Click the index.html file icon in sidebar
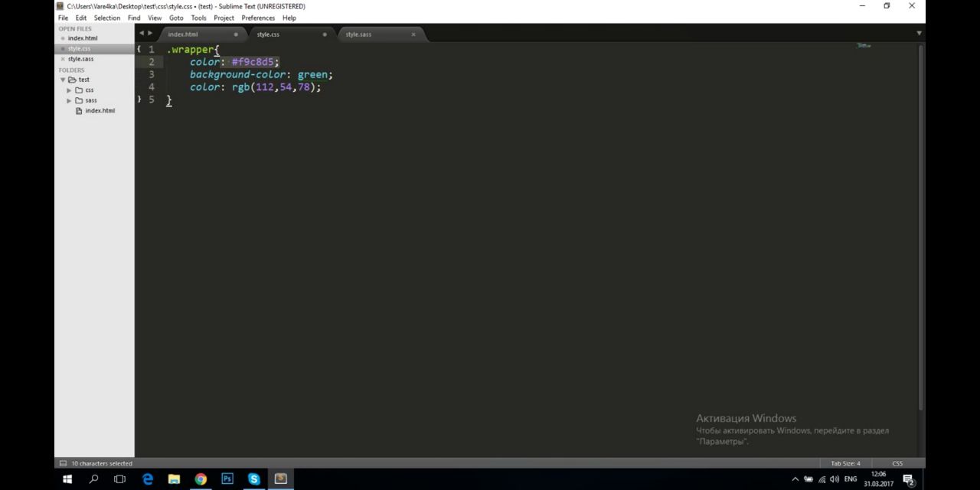Viewport: 980px width, 490px height. coord(79,111)
